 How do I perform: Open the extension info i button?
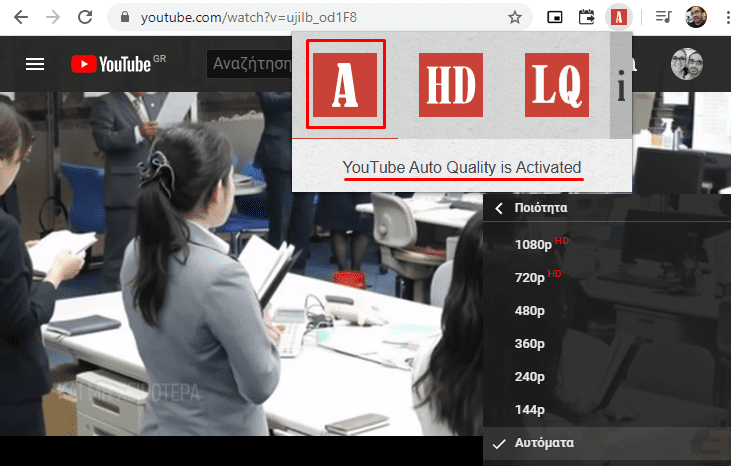pos(621,85)
